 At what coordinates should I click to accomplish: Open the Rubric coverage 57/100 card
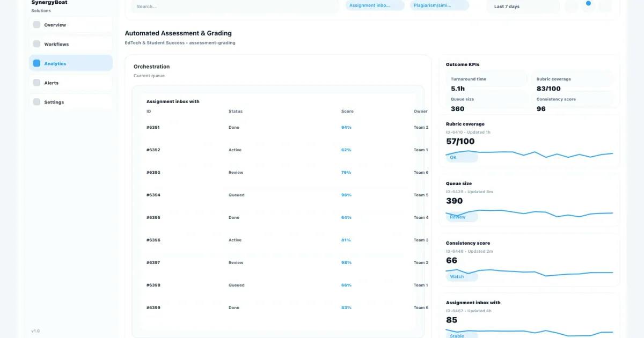click(529, 142)
